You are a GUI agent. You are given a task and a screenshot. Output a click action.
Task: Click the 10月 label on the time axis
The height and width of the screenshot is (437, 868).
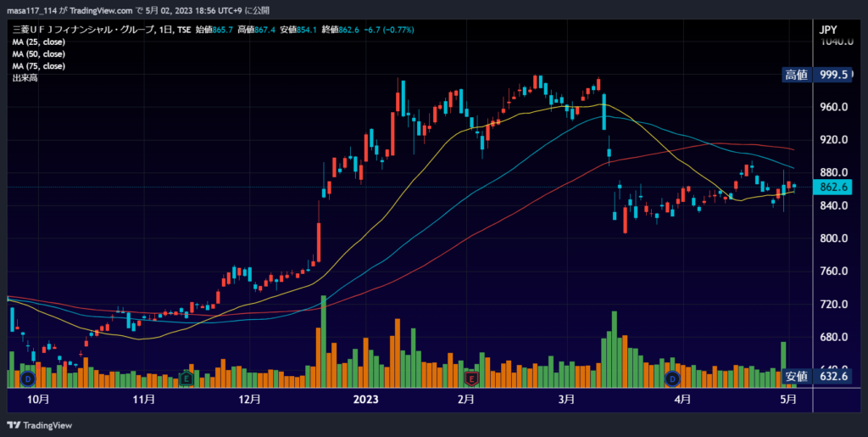(x=38, y=400)
